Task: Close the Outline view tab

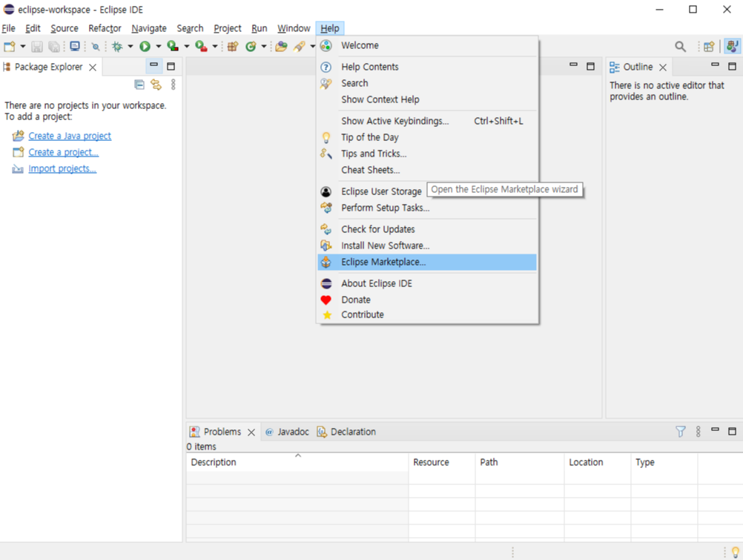Action: (x=663, y=67)
